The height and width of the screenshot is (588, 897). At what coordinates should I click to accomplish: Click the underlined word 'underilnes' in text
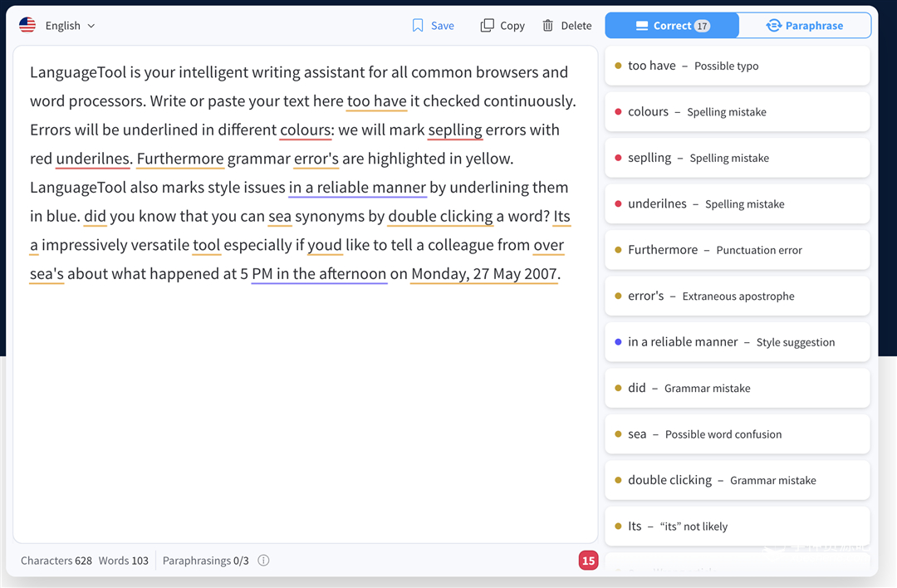93,159
